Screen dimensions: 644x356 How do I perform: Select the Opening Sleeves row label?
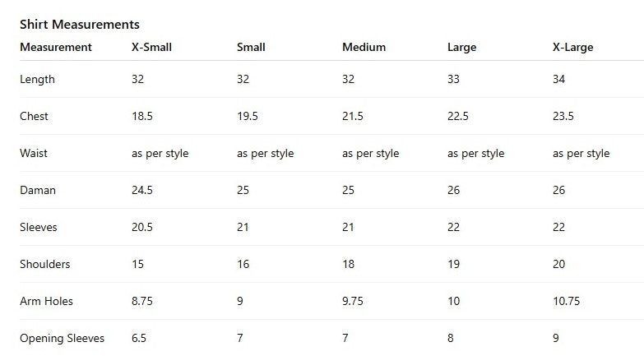tap(62, 338)
